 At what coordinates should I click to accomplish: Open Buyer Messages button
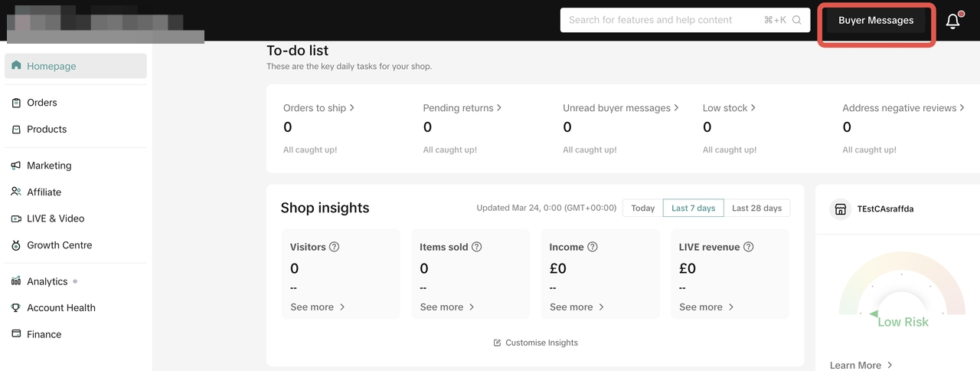click(876, 21)
